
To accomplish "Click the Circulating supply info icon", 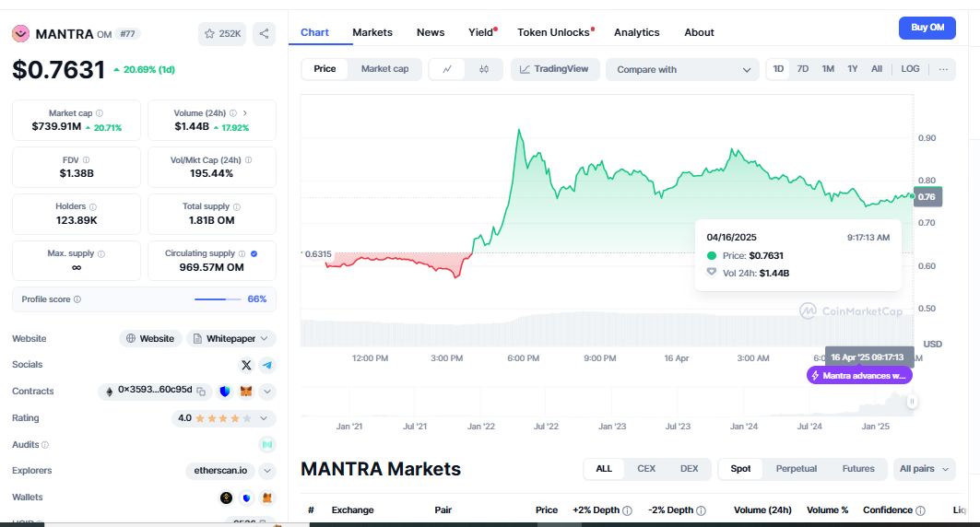I will 242,253.
